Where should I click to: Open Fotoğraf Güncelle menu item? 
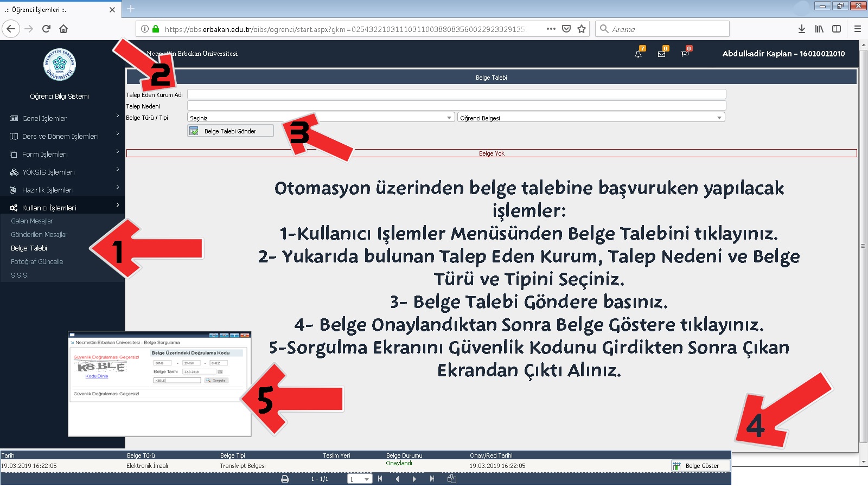point(37,261)
